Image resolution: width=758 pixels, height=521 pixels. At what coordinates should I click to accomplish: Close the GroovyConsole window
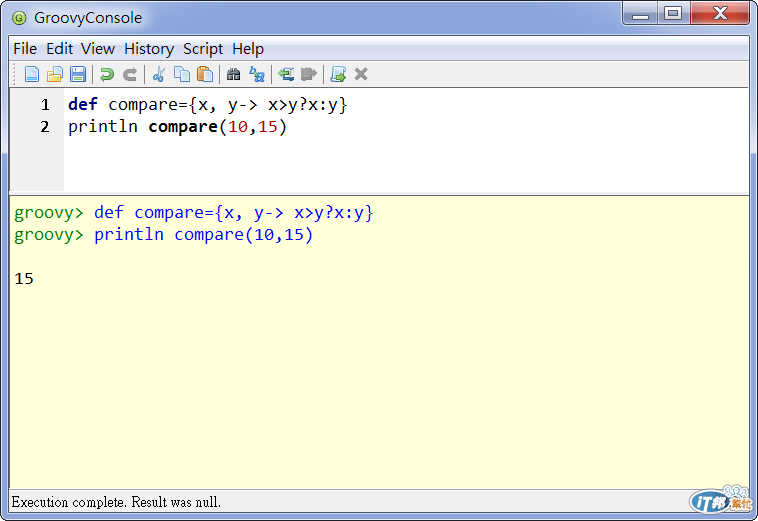[720, 14]
